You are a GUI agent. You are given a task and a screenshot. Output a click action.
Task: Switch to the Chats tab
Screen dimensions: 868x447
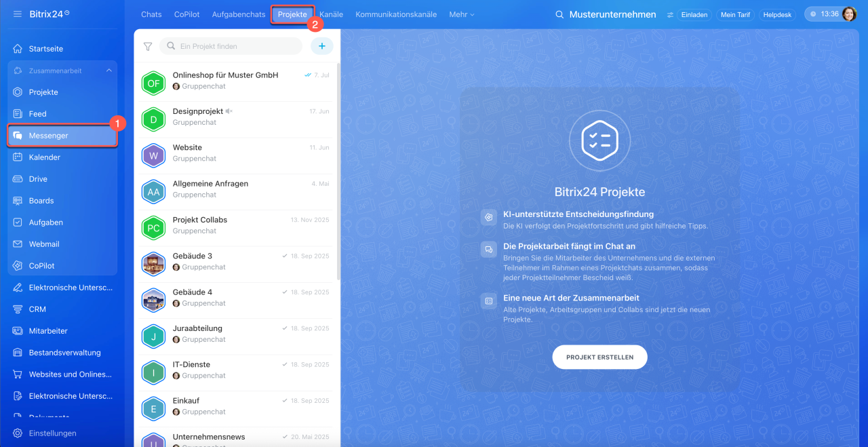click(x=151, y=14)
